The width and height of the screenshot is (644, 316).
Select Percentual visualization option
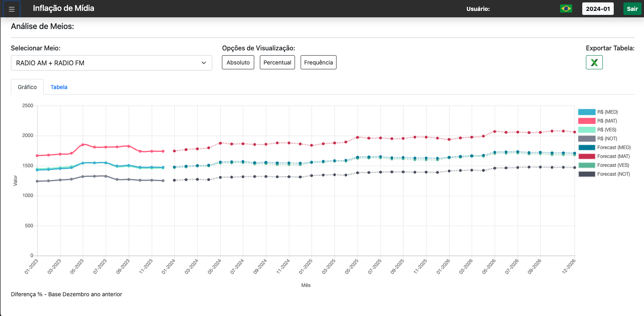pos(277,62)
